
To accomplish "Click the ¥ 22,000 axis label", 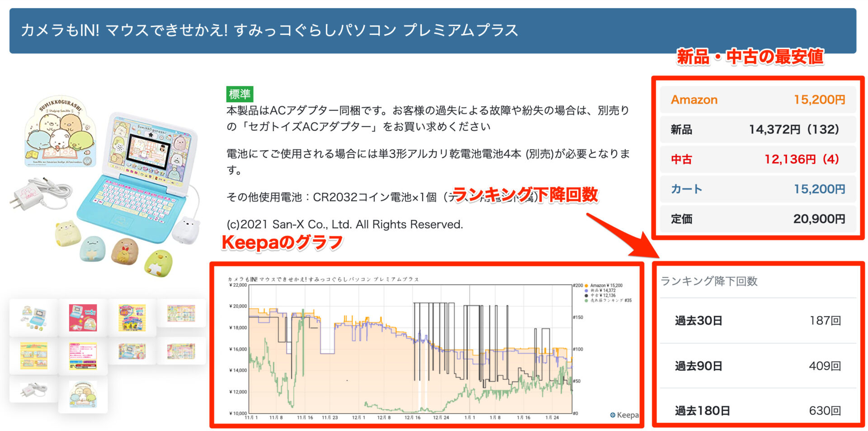I will [238, 285].
